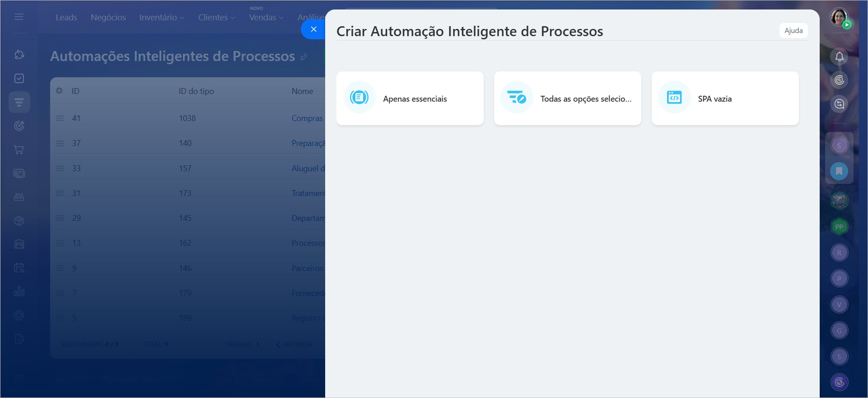Viewport: 868px width, 398px height.
Task: Choose the Todas as opções selecionadas card
Action: point(567,98)
